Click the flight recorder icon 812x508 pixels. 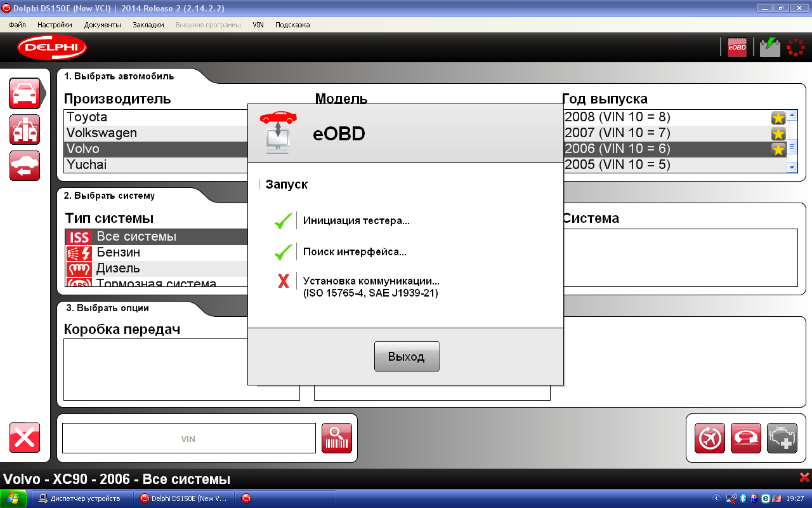click(x=710, y=438)
